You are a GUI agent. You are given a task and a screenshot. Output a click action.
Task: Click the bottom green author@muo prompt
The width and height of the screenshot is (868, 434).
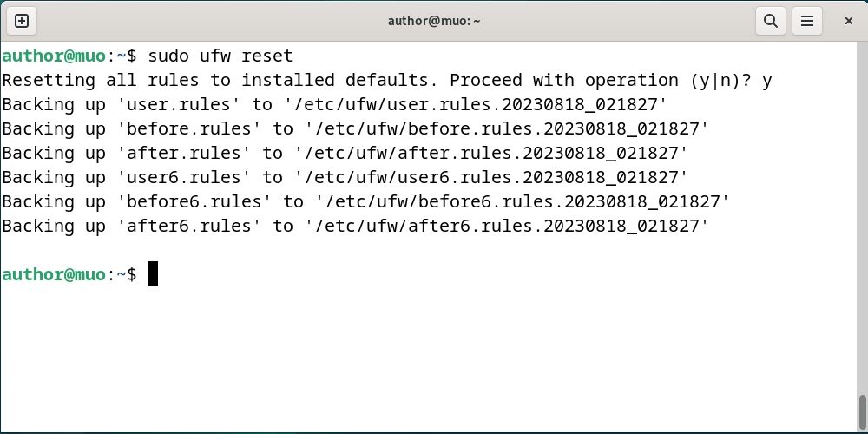[55, 274]
